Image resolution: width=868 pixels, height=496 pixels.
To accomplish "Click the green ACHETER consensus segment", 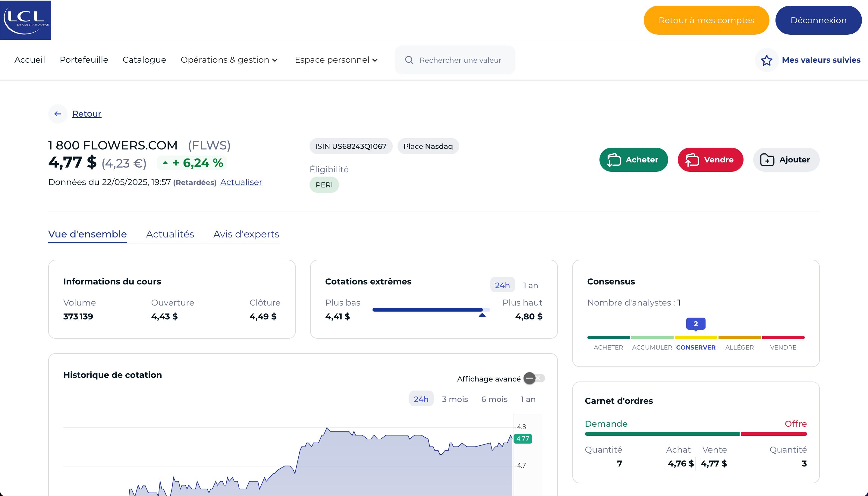I will [x=609, y=337].
